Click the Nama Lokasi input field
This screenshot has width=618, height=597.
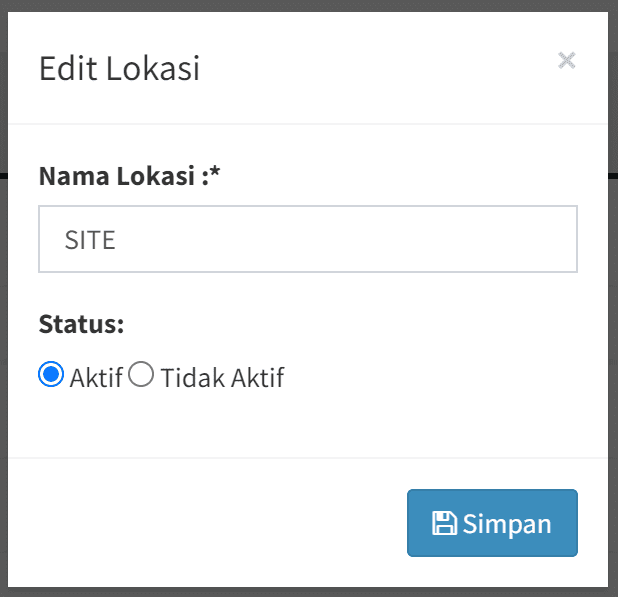[308, 240]
